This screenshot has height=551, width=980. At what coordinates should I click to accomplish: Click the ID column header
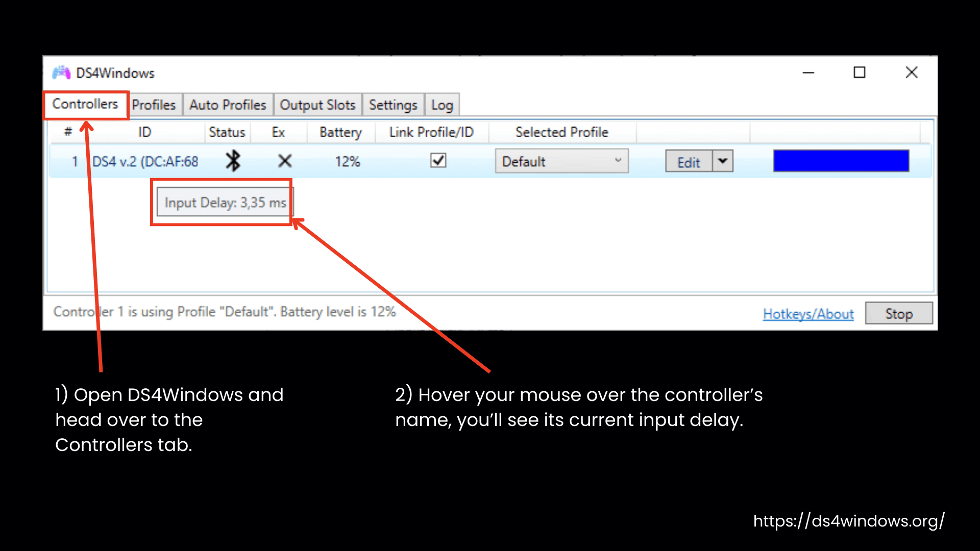pos(144,133)
